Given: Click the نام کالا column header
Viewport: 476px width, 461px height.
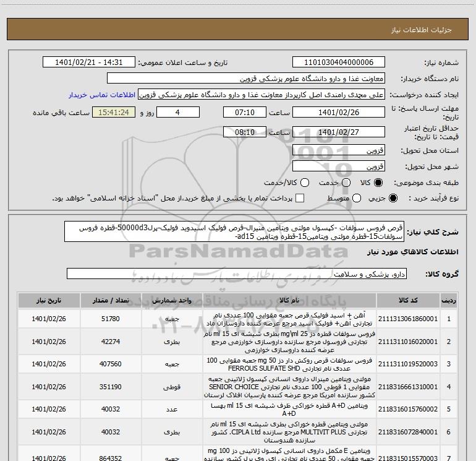Looking at the screenshot, I should (x=289, y=301).
